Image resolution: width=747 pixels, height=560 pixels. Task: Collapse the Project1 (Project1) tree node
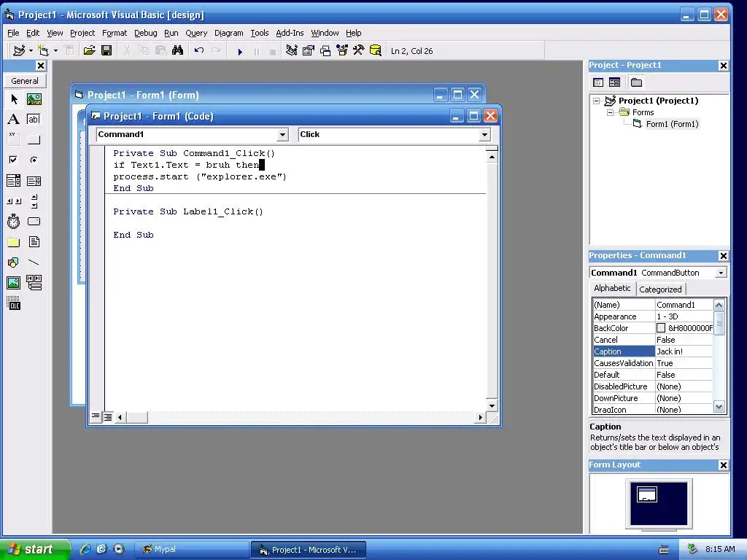596,101
